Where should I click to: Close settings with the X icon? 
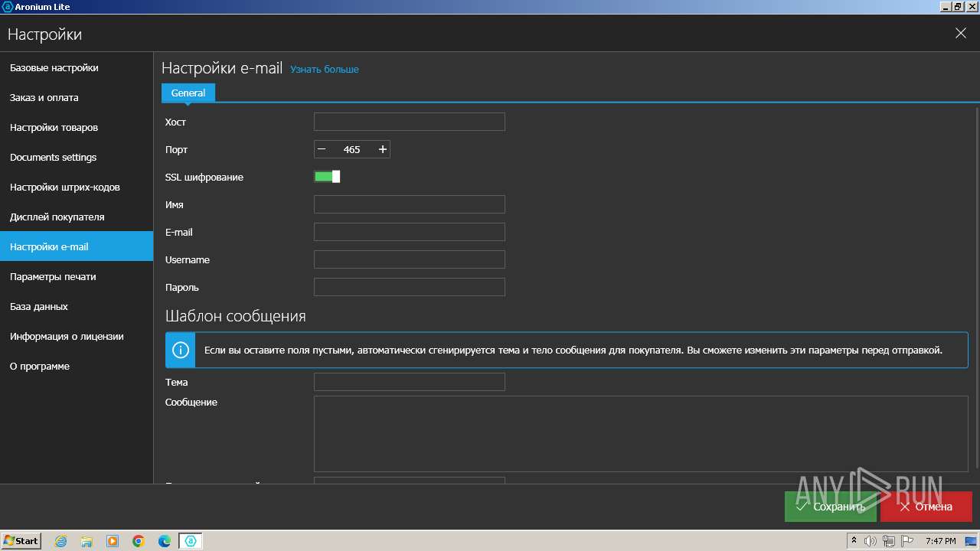[961, 33]
